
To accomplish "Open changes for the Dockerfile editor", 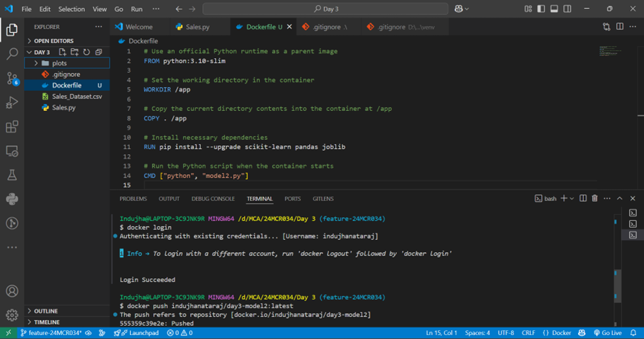I will coord(606,27).
